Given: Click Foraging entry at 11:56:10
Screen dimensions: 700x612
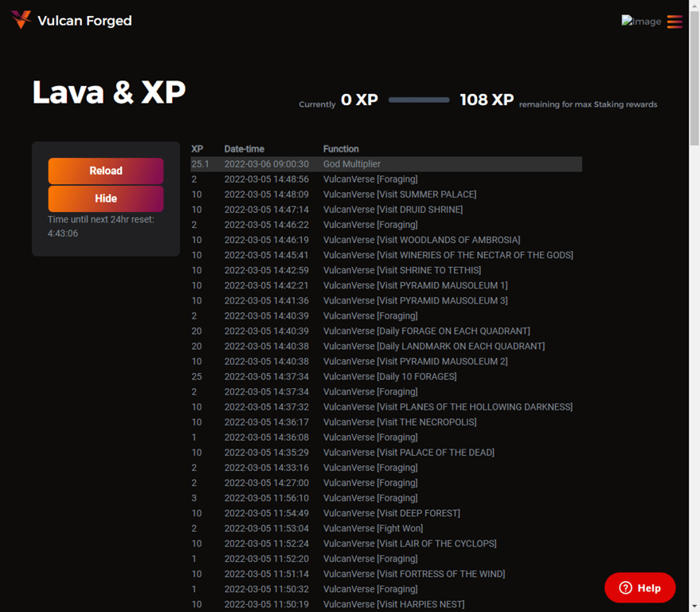Looking at the screenshot, I should click(x=370, y=498).
